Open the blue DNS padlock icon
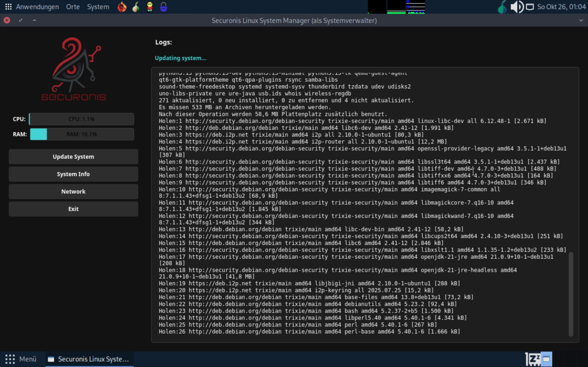This screenshot has width=588, height=367. click(x=164, y=7)
